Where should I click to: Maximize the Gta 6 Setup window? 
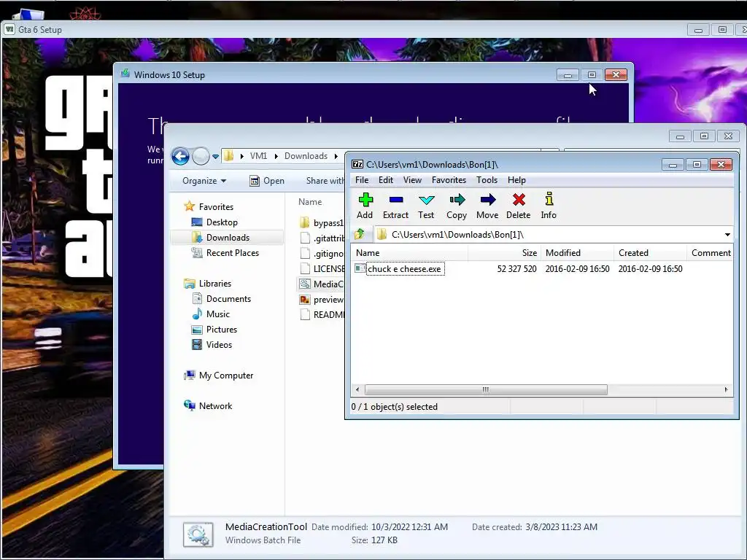click(722, 29)
